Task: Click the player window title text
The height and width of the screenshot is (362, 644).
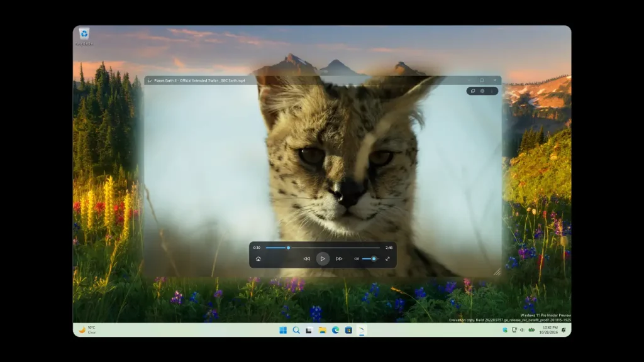Action: pyautogui.click(x=199, y=80)
